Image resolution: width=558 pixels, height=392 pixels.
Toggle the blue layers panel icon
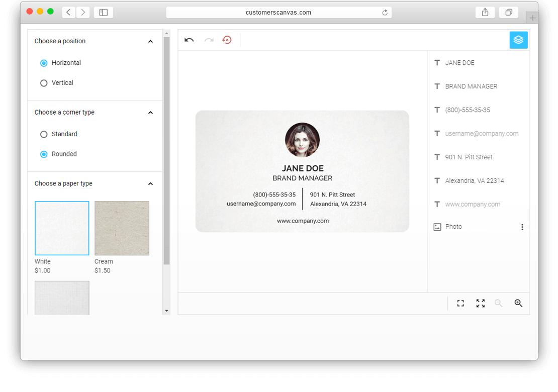(x=518, y=40)
